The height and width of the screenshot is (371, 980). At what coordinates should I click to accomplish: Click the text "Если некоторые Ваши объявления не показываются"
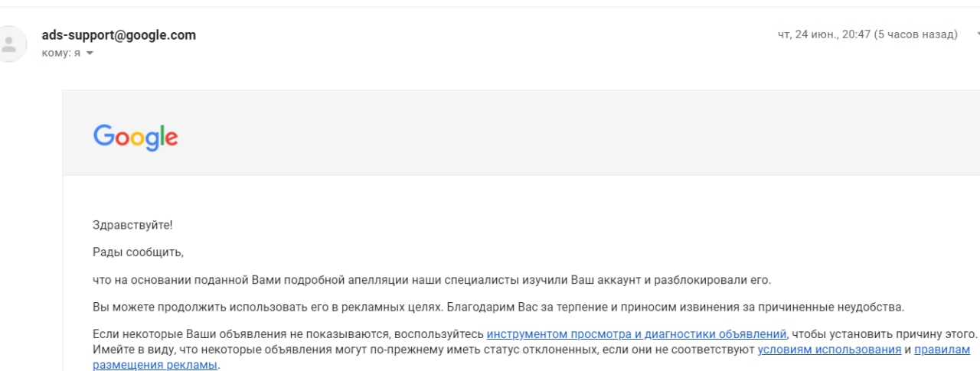[239, 334]
